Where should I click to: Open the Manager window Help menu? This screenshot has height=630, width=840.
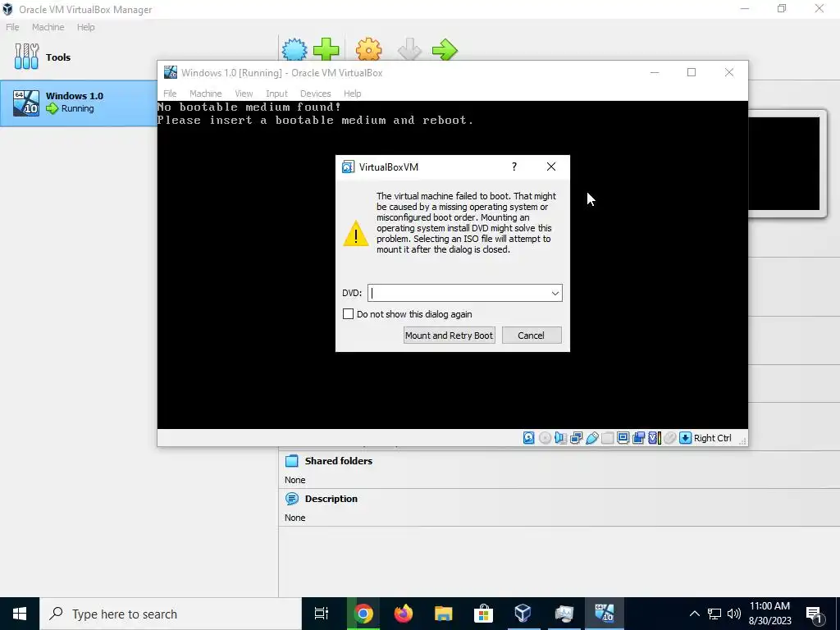coord(85,27)
